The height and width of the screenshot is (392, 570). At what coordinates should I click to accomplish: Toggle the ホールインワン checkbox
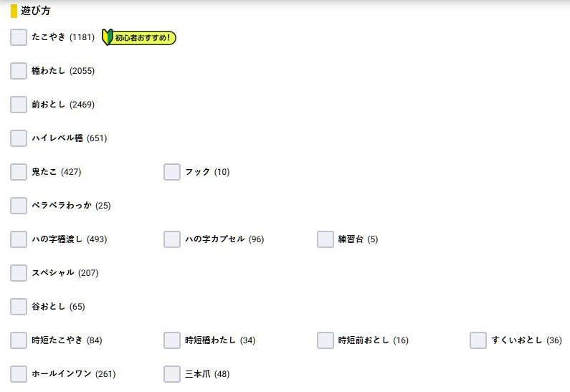(19, 374)
